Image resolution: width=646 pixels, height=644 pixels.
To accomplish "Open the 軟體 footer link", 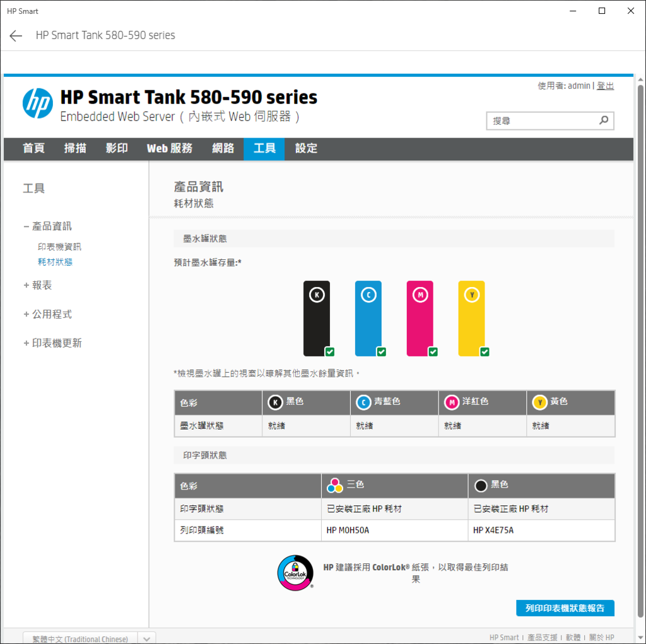I will tap(573, 638).
